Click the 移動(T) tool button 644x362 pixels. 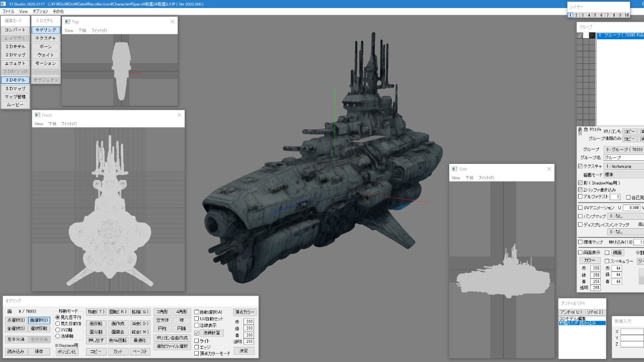coord(96,312)
